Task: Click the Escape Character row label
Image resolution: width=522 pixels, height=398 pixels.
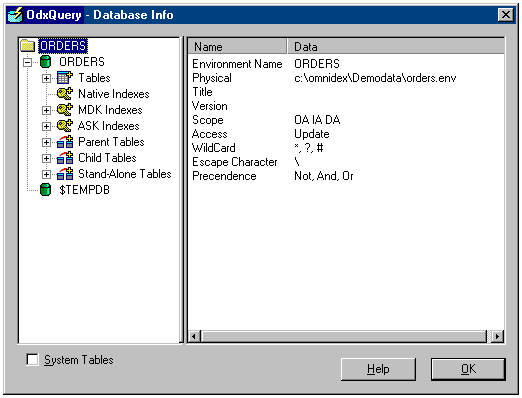Action: (235, 162)
